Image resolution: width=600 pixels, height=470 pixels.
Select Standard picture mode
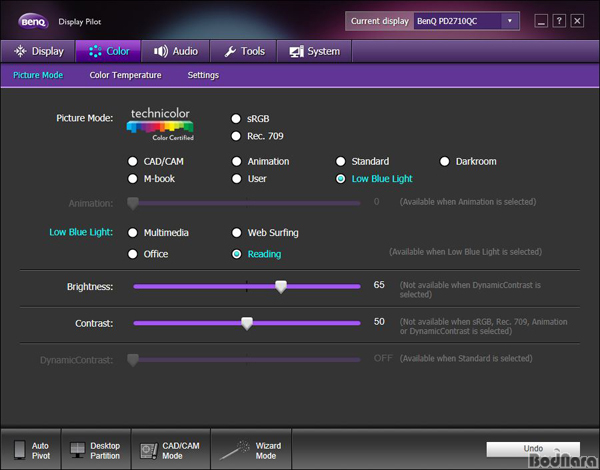click(341, 162)
